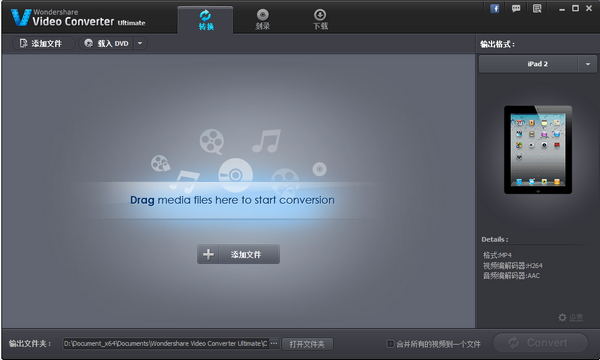The height and width of the screenshot is (360, 600).
Task: Close the Video Converter window
Action: pyautogui.click(x=589, y=8)
